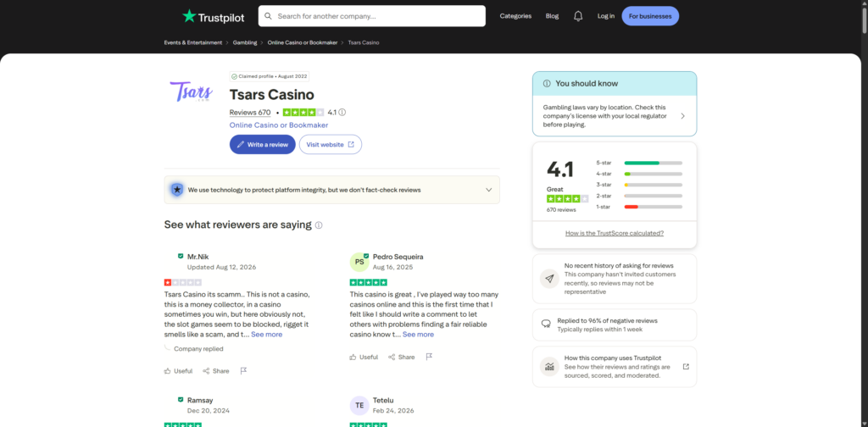Click reviewer name Ramsay
This screenshot has height=427, width=868.
point(200,400)
